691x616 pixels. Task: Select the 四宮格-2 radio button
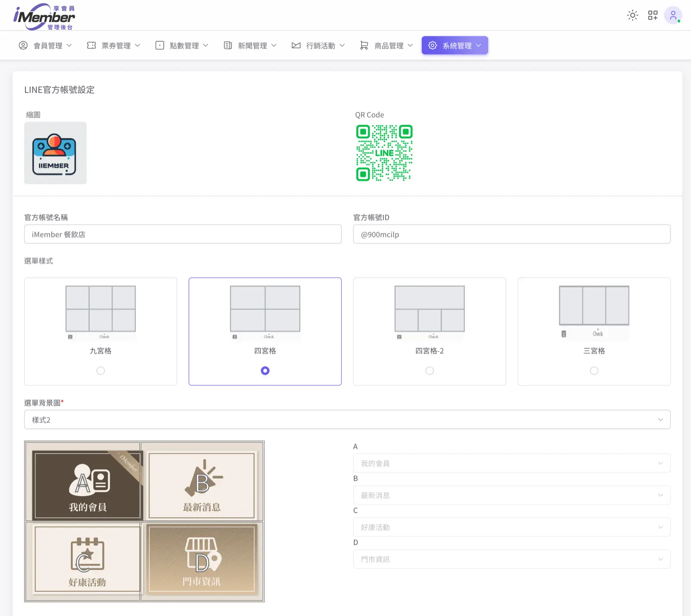coord(429,371)
